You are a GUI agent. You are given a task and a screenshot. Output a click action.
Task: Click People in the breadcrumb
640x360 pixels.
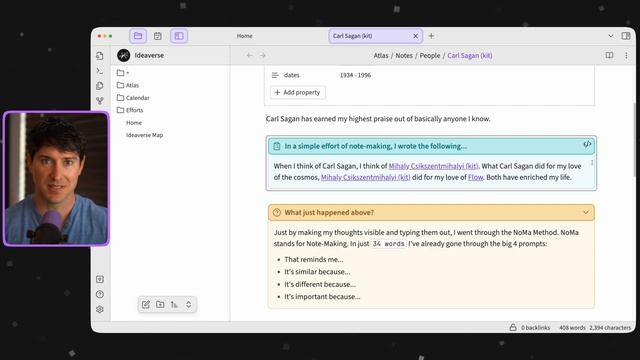(x=430, y=56)
